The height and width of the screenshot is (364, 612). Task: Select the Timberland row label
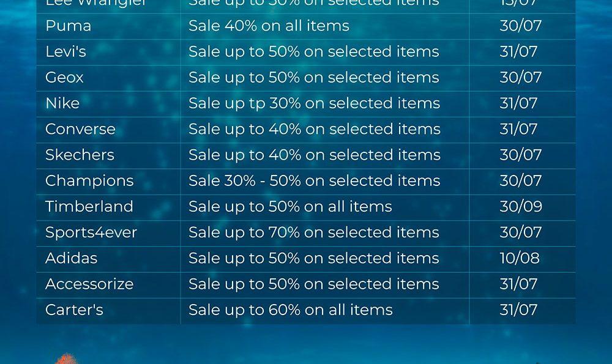point(89,206)
